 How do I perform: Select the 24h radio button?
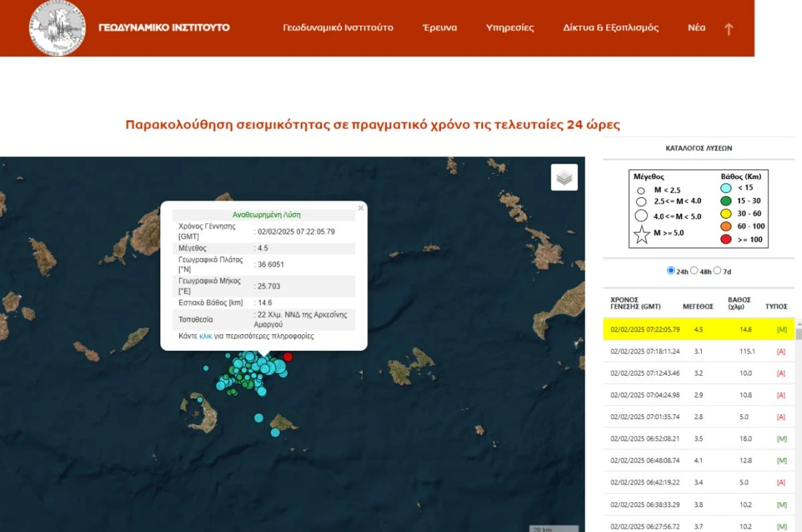(670, 270)
